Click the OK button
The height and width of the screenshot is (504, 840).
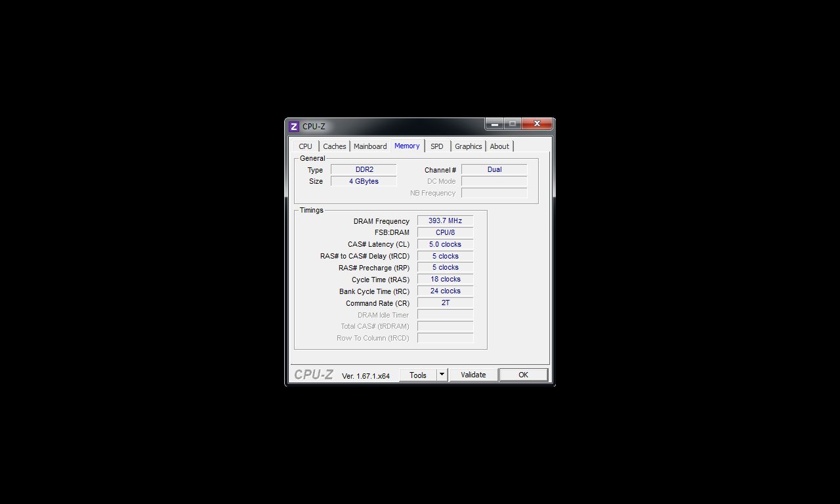[x=523, y=375]
